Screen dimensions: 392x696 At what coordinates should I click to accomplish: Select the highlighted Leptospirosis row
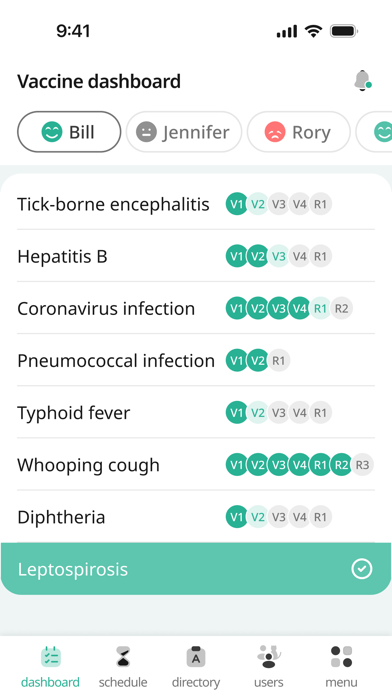tap(196, 569)
